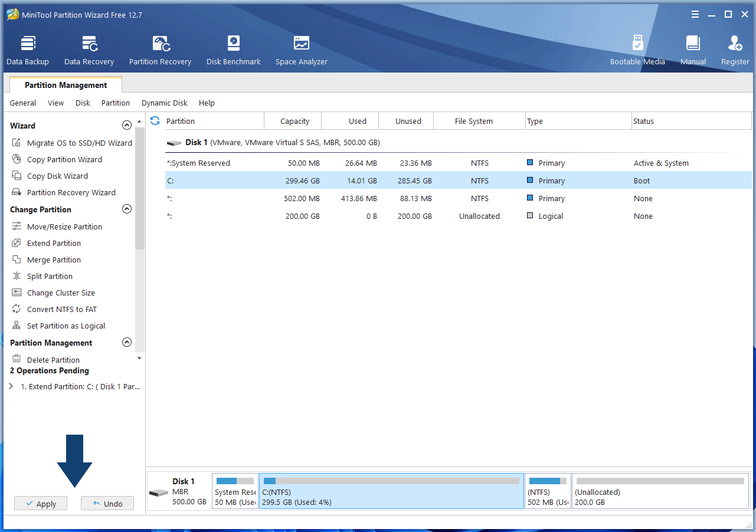The height and width of the screenshot is (532, 756).
Task: Click the Bootable Media icon
Action: click(x=637, y=50)
